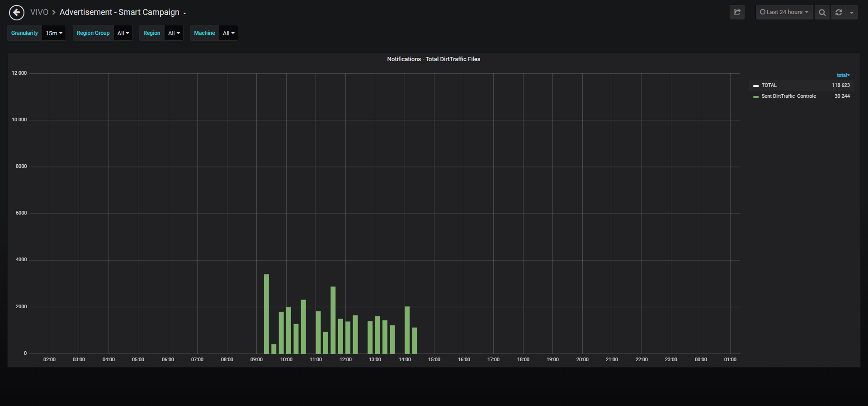Open the Advertisement - Smart Campaign dashboard menu

pyautogui.click(x=123, y=12)
